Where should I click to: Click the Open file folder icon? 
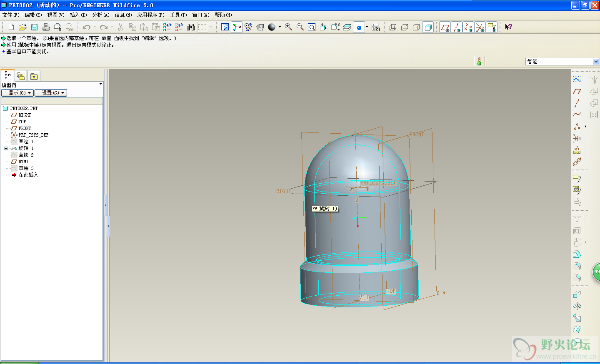tap(22, 27)
